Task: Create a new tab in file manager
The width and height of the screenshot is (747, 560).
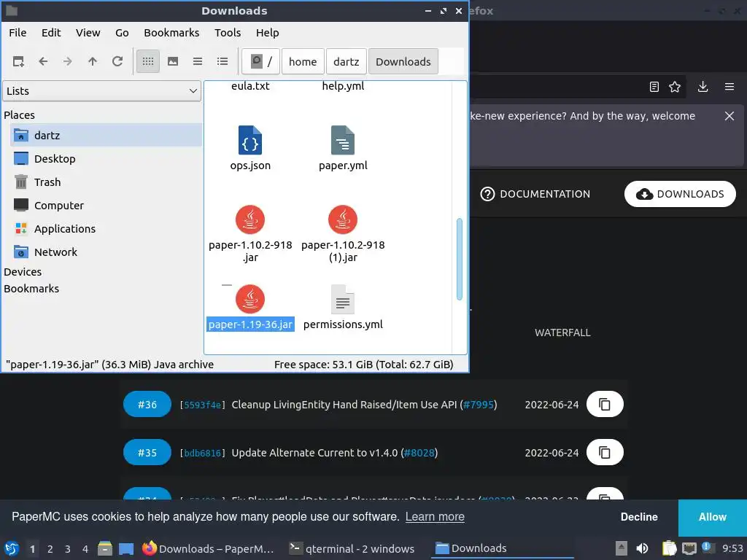Action: tap(18, 61)
